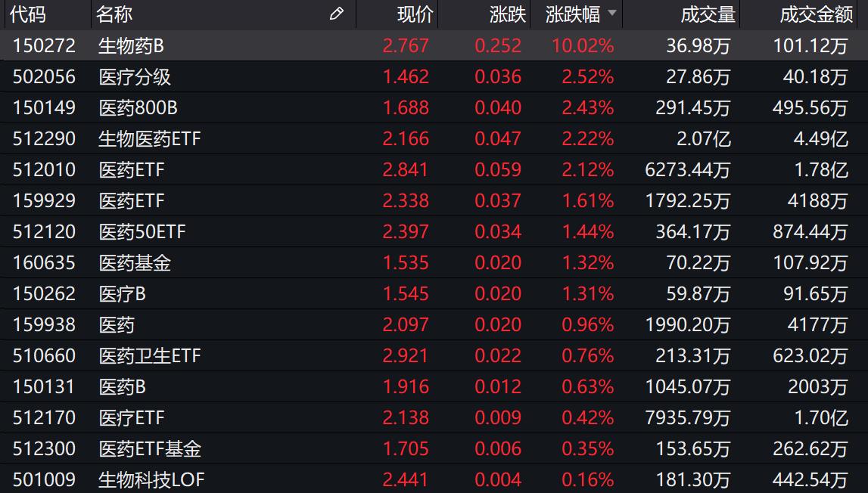Open the 涨跌幅 sort dropdown arrow
The width and height of the screenshot is (868, 493).
click(x=611, y=13)
